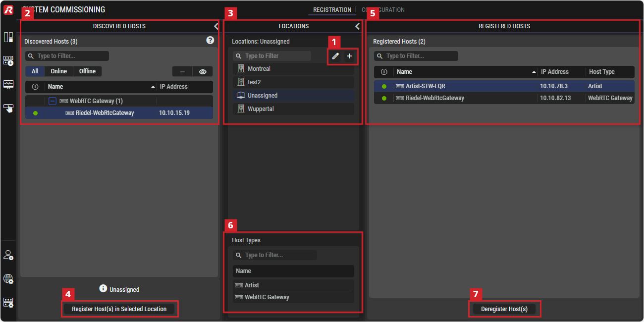Focus the Registered Hosts filter field
The height and width of the screenshot is (322, 644).
coord(416,56)
